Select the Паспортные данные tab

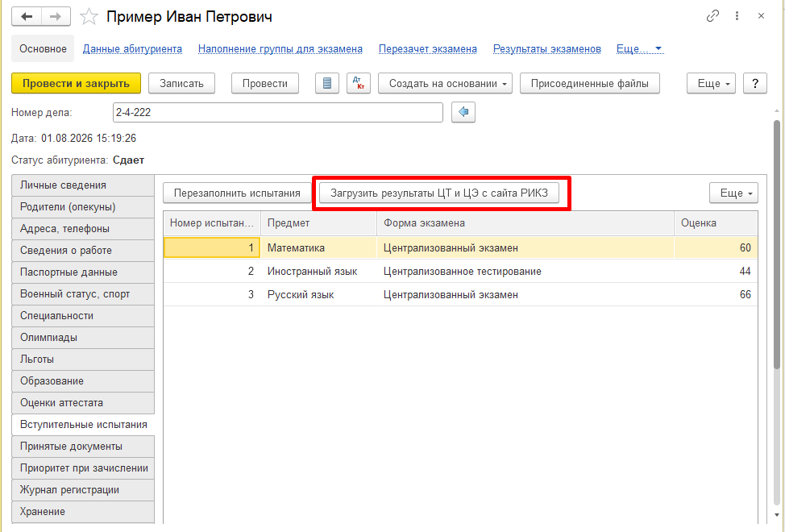(x=82, y=272)
